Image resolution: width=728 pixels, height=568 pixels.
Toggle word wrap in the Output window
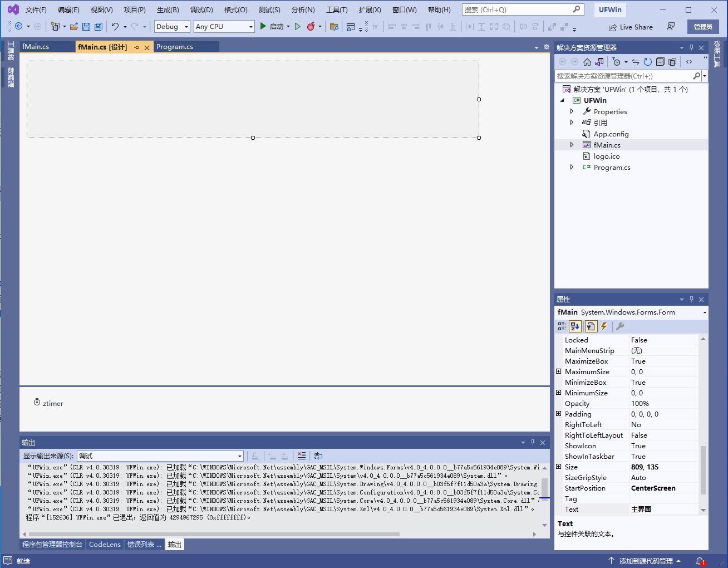[x=318, y=456]
